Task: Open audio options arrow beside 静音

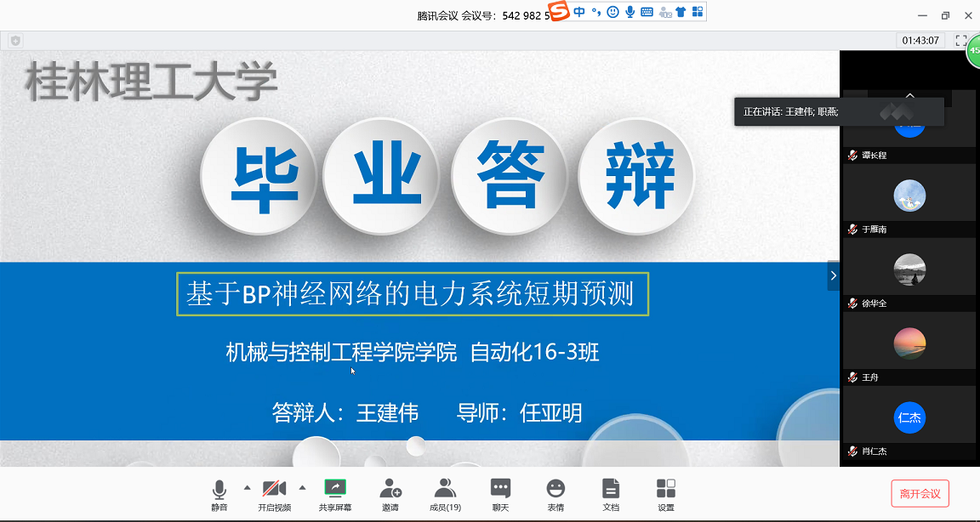Action: tap(248, 488)
